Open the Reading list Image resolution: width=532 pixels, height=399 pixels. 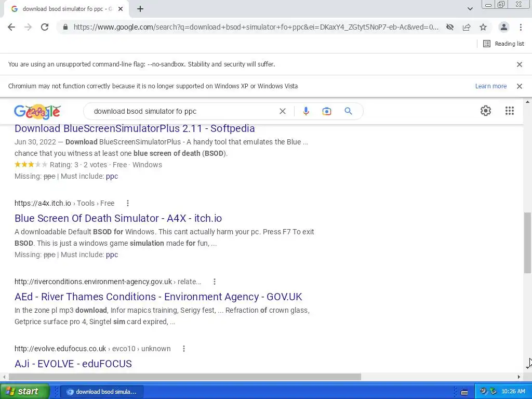[503, 44]
